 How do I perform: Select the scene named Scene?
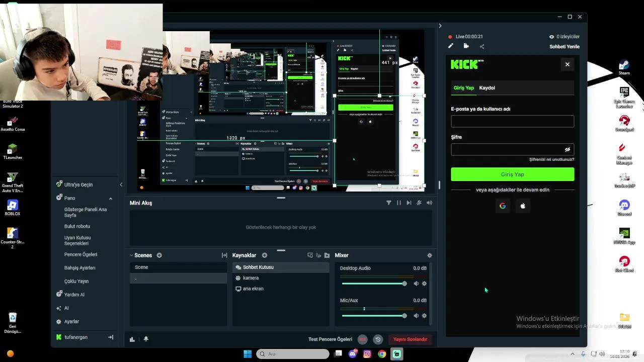(178, 267)
